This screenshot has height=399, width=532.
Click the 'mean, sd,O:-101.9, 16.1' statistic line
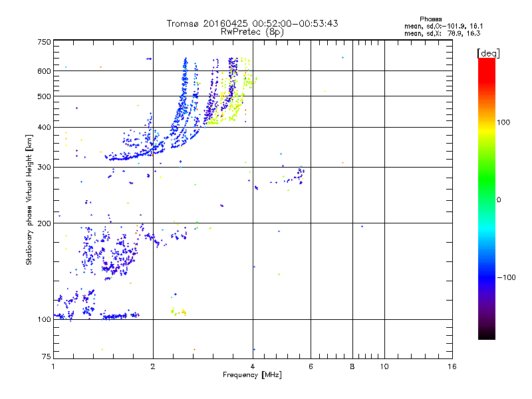click(x=444, y=26)
